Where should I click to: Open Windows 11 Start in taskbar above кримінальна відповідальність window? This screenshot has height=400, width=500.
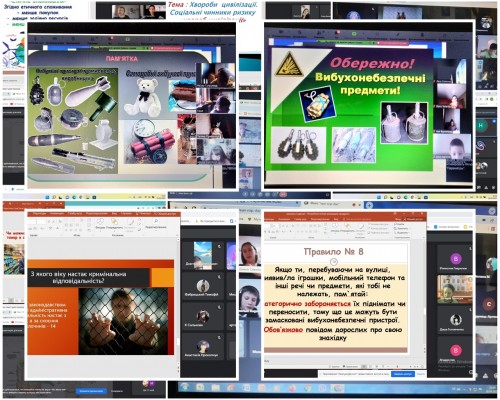(47, 197)
